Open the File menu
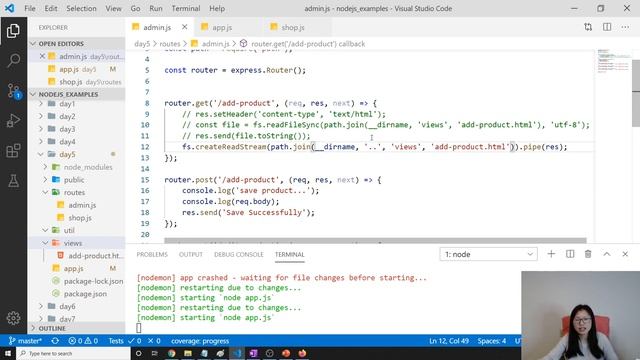The width and height of the screenshot is (640, 360). click(x=30, y=9)
